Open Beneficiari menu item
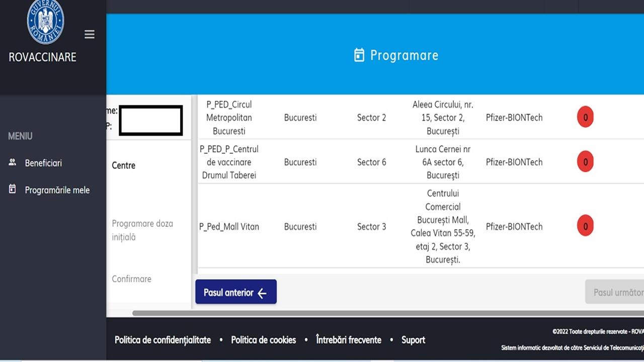Viewport: 644px width, 362px height. click(43, 163)
